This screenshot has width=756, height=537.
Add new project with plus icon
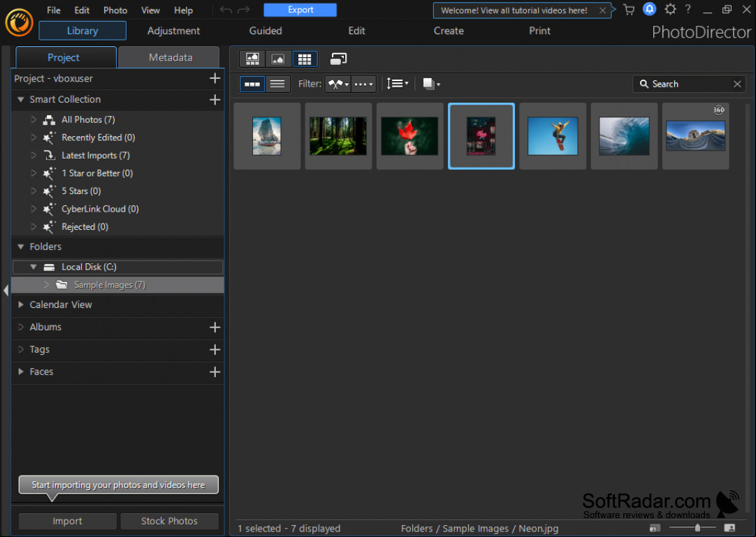coord(215,78)
